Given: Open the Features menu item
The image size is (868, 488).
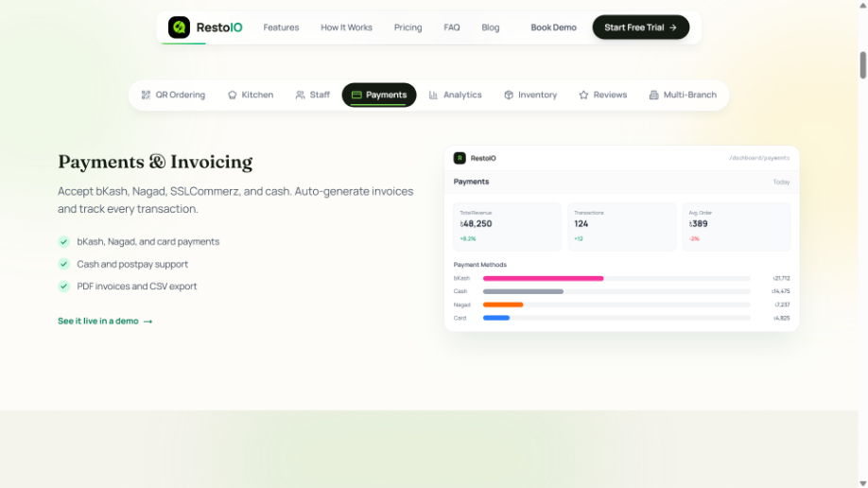Looking at the screenshot, I should pyautogui.click(x=281, y=27).
